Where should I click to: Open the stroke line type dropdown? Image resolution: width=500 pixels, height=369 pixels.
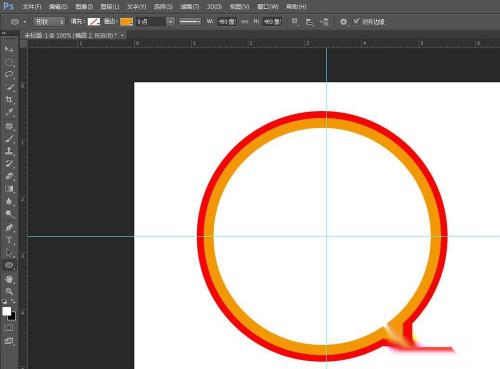(x=190, y=22)
